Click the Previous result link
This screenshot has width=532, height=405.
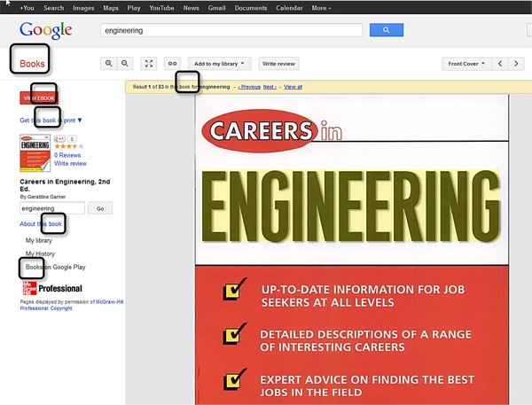[x=249, y=87]
